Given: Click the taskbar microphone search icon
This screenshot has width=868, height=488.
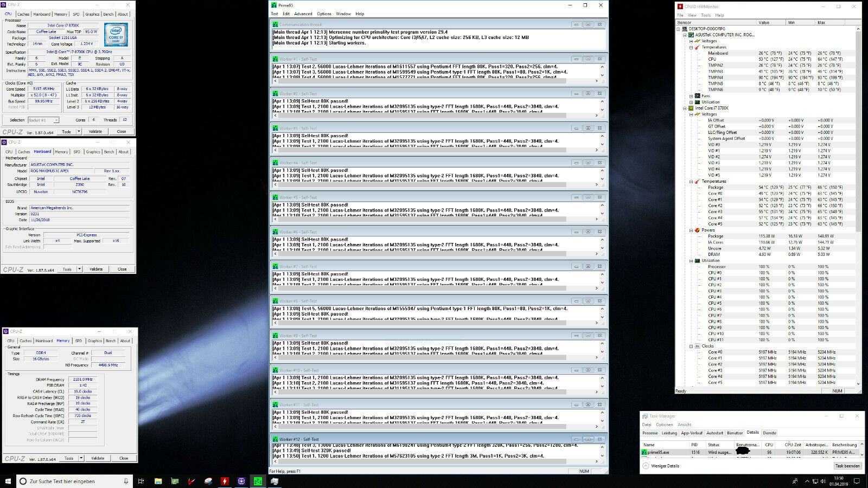Looking at the screenshot, I should 126,481.
